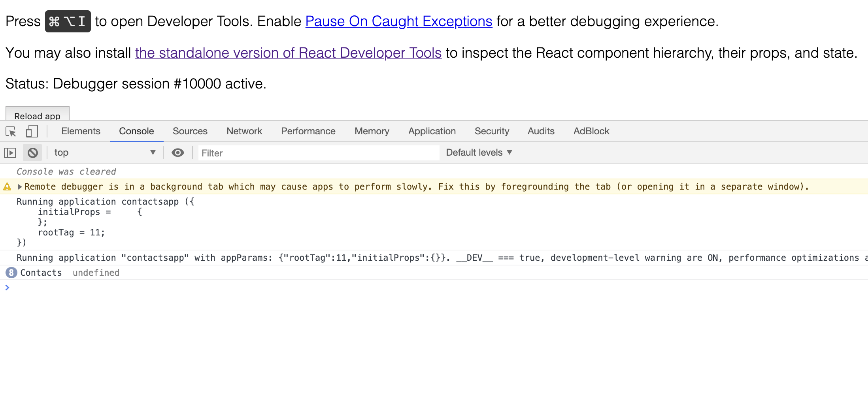Open the Default levels dropdown
This screenshot has width=868, height=414.
click(479, 152)
